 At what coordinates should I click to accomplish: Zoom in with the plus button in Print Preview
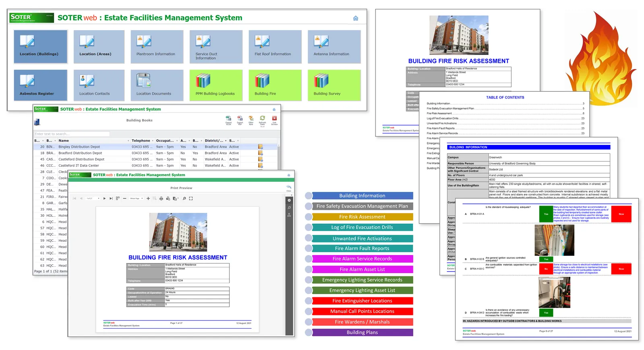148,198
